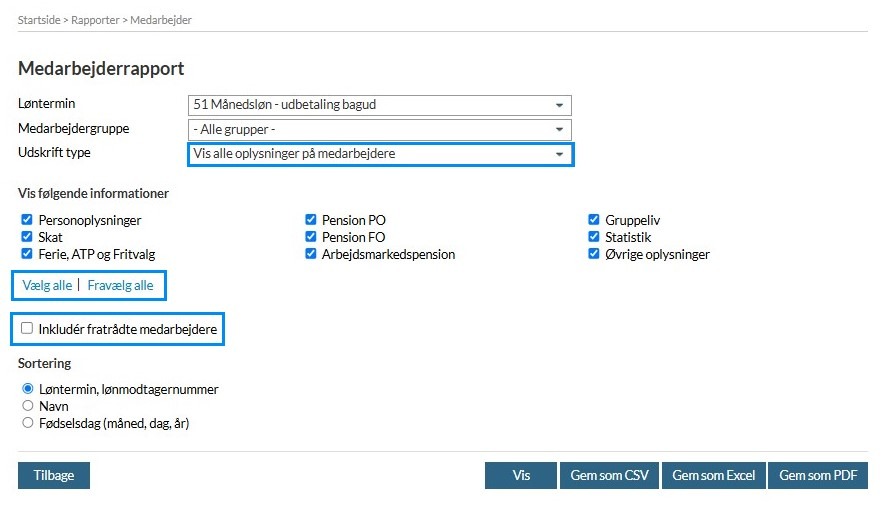Open the Udskrift type dropdown
The image size is (888, 516).
(x=379, y=154)
